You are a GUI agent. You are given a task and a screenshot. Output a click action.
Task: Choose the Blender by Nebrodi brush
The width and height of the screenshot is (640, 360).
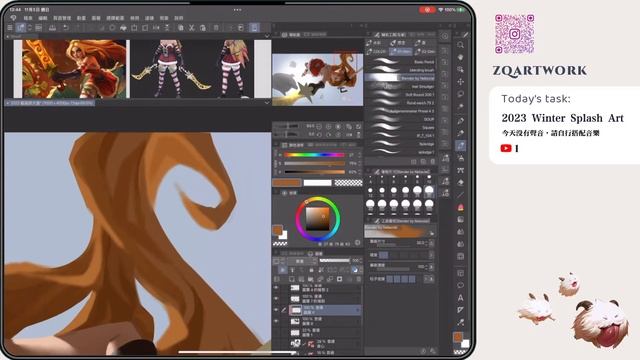click(400, 78)
